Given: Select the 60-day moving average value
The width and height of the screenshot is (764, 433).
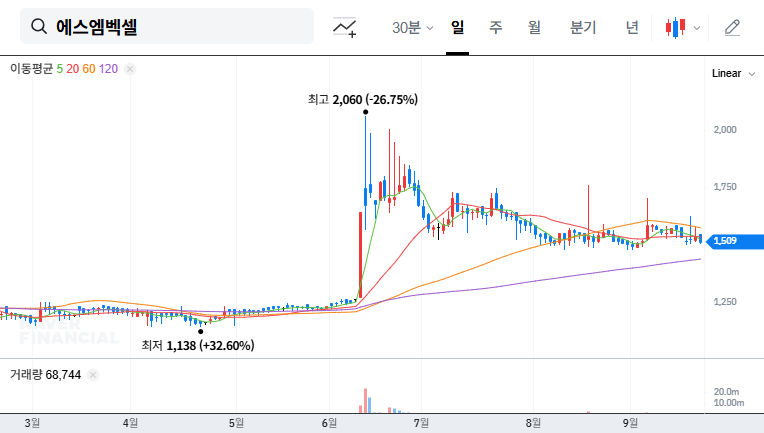Looking at the screenshot, I should click(89, 69).
